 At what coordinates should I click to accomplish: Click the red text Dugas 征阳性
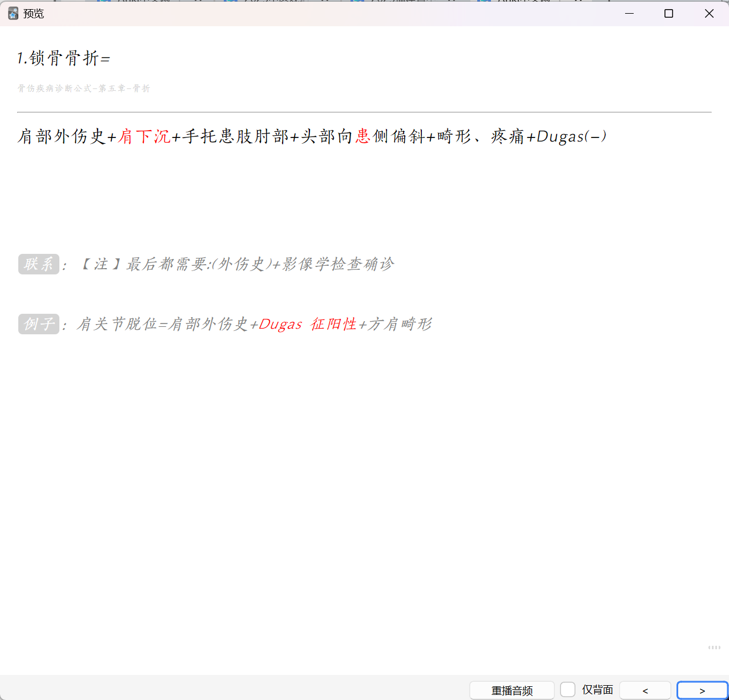[x=308, y=324]
